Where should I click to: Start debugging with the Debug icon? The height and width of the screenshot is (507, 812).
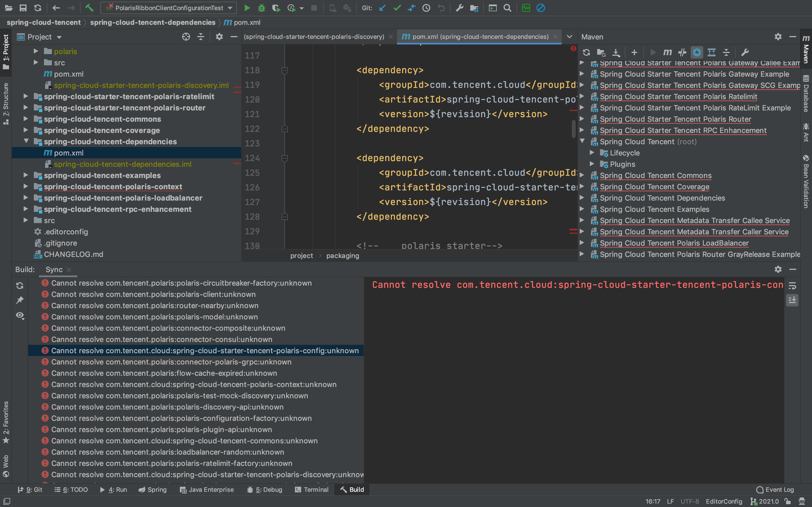pos(262,8)
